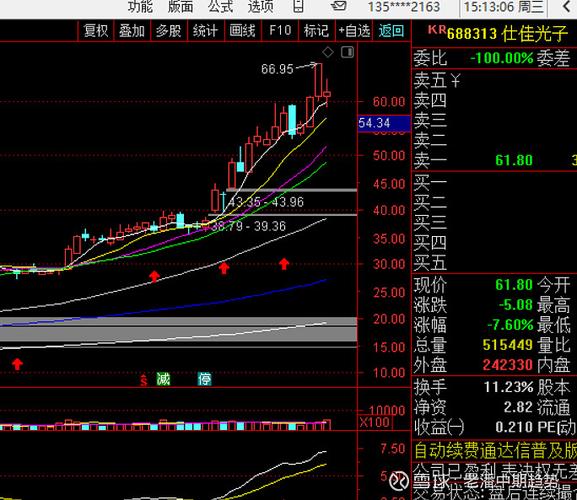Viewport: 577px width, 500px height.
Task: Click the X100 volume unit label
Action: (x=374, y=422)
